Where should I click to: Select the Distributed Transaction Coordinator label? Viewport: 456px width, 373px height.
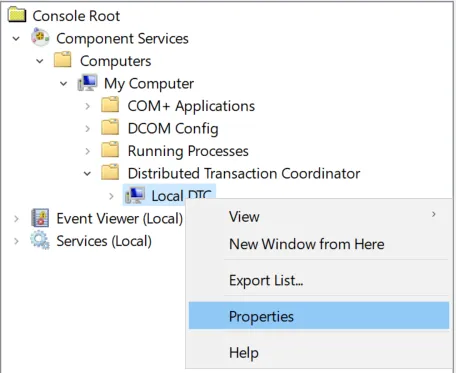pyautogui.click(x=244, y=173)
